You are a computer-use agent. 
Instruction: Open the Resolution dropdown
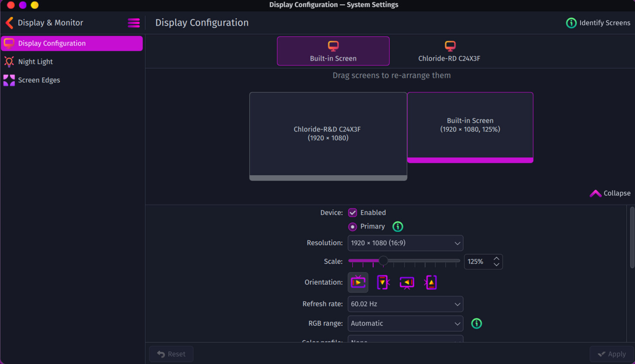[405, 243]
